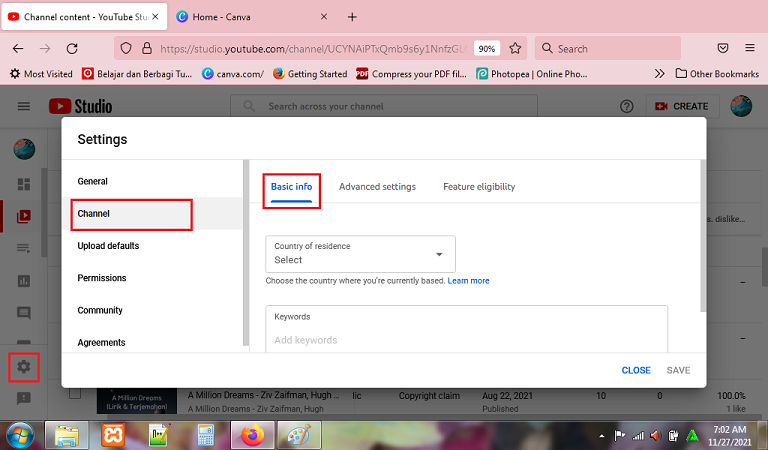Open Playlists icon in Studio sidebar
Screen dimensions: 768x450
pyautogui.click(x=24, y=248)
